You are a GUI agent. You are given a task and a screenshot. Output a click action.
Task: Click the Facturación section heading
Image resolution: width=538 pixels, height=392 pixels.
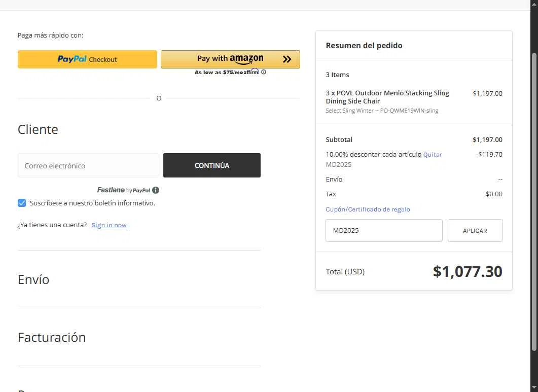pos(52,337)
